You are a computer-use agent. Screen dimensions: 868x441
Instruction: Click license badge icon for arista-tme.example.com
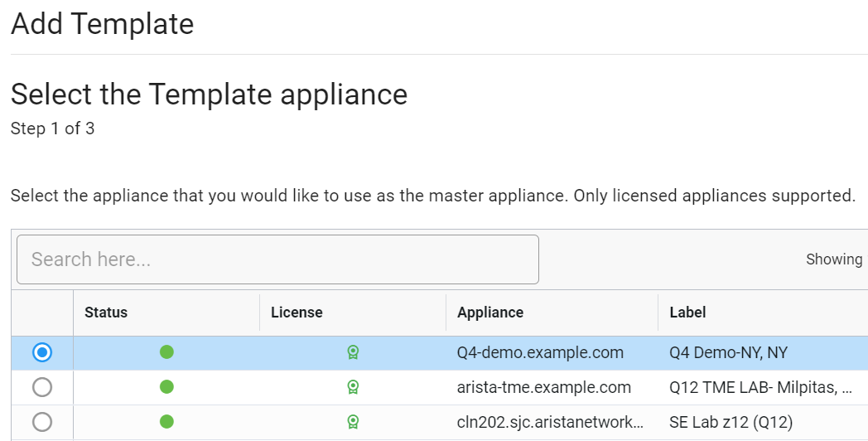(353, 387)
